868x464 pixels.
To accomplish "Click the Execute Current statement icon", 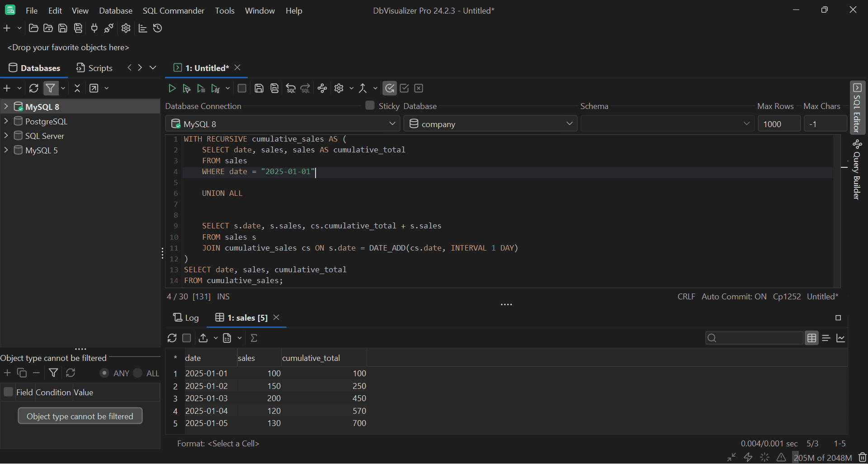I will 186,88.
